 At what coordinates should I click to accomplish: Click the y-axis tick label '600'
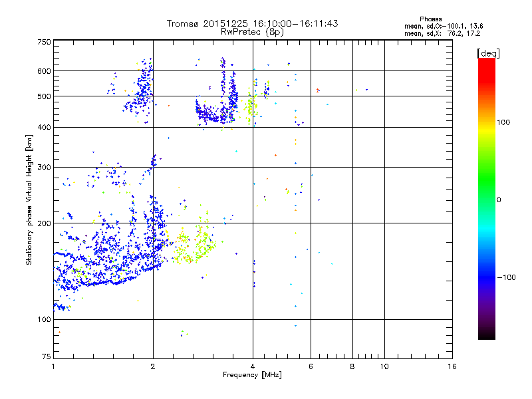coord(45,71)
